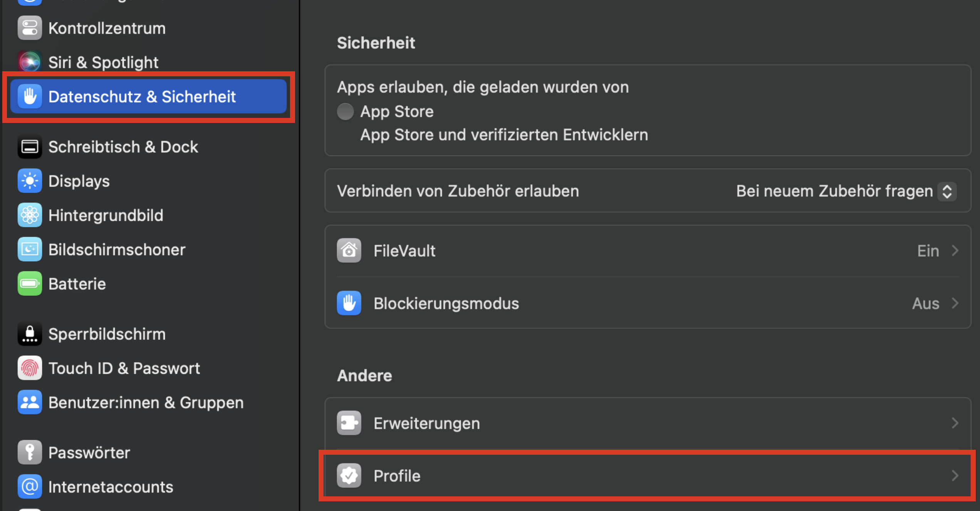The image size is (980, 511).
Task: Select Datenschutz & Sicherheit in sidebar
Action: 148,96
